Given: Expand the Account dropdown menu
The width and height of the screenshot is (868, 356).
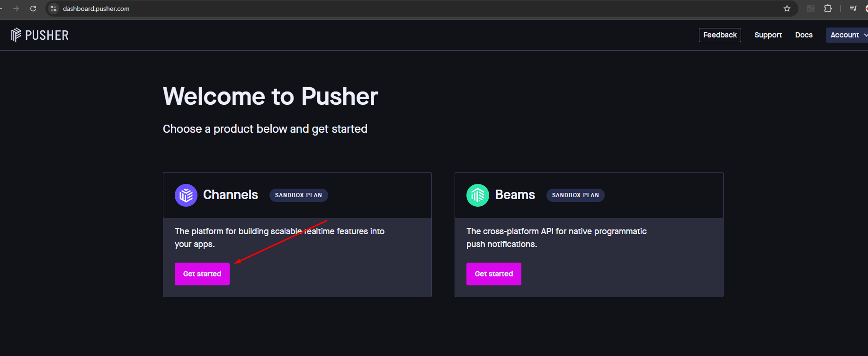Looking at the screenshot, I should click(x=847, y=35).
